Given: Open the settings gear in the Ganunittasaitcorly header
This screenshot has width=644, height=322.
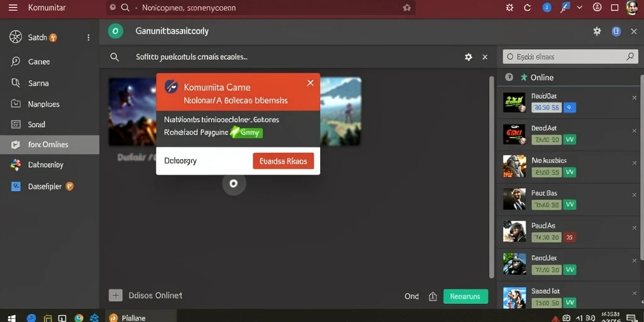Looking at the screenshot, I should pos(597,31).
